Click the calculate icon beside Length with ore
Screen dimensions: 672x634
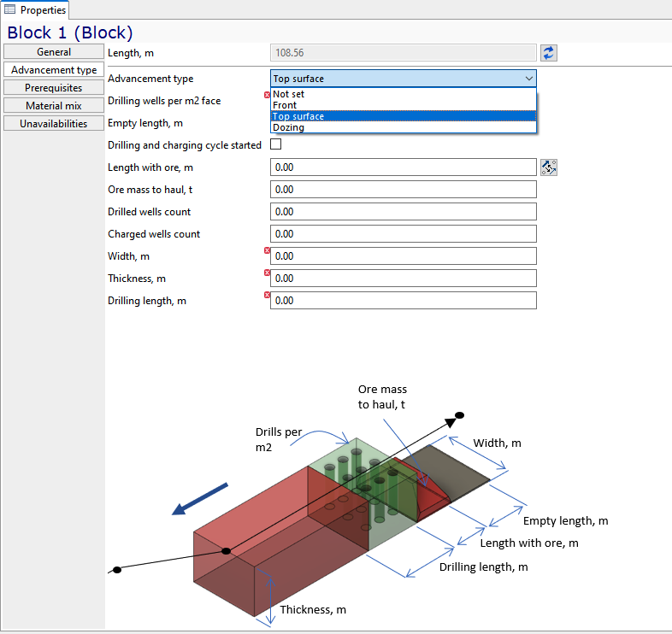pos(549,167)
